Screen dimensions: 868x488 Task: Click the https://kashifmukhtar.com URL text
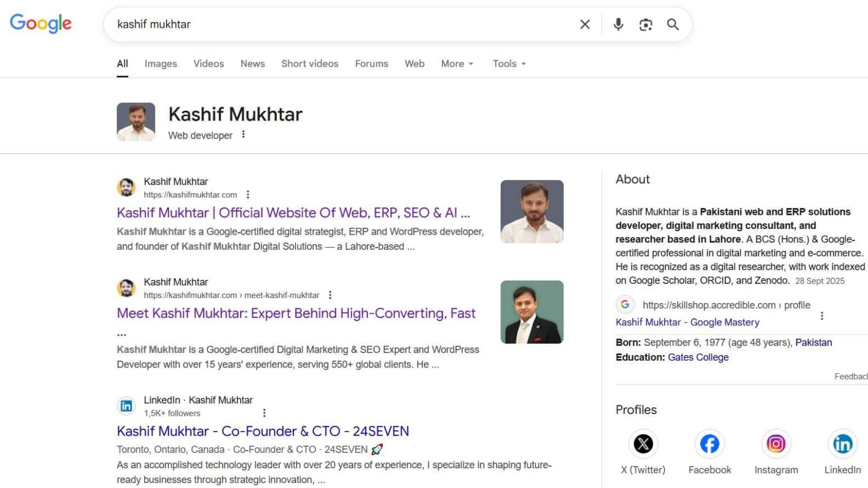click(x=190, y=195)
